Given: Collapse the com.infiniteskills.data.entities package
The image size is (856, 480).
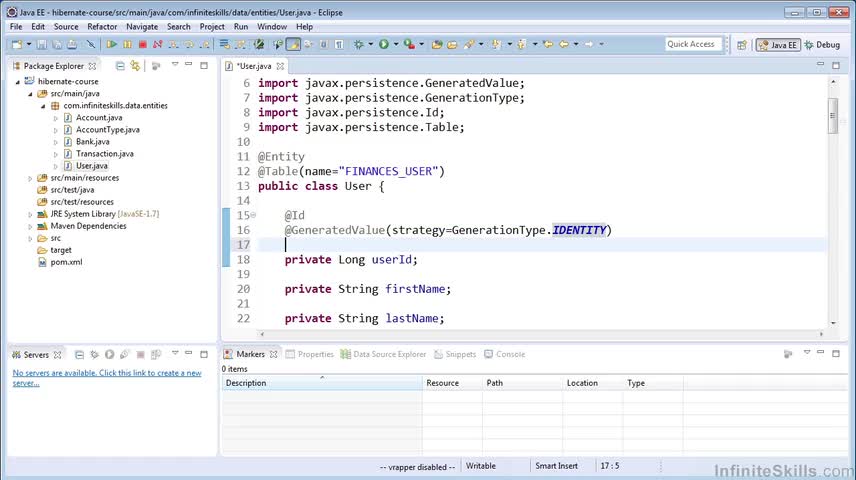Looking at the screenshot, I should (x=44, y=106).
